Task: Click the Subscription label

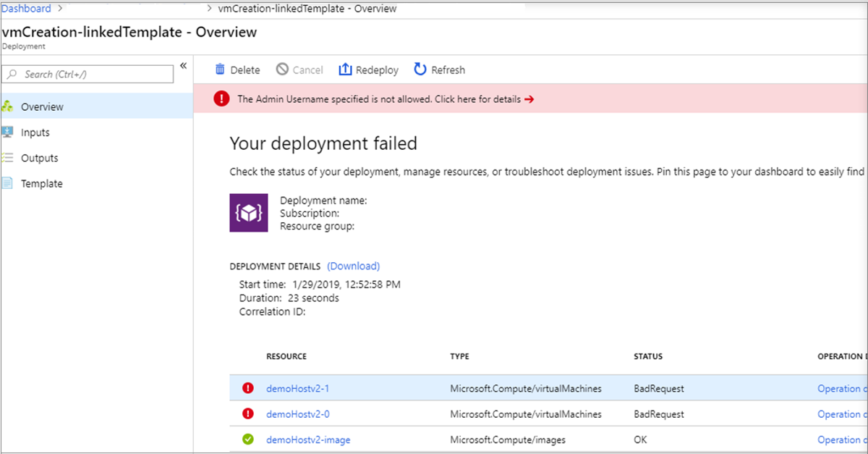Action: pyautogui.click(x=310, y=214)
